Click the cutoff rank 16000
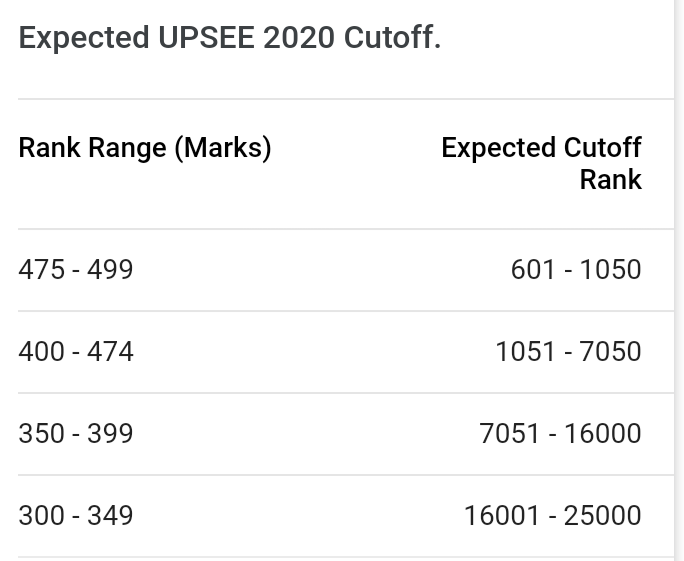Image resolution: width=684 pixels, height=561 pixels. [603, 434]
